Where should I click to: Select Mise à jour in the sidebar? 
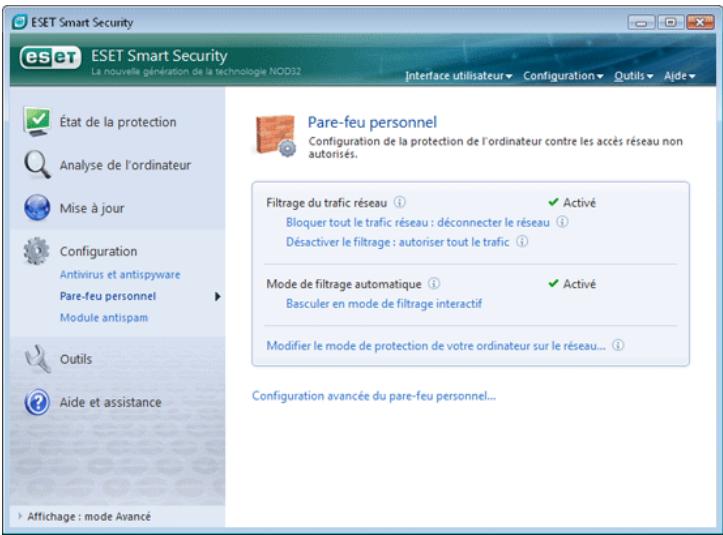(92, 208)
